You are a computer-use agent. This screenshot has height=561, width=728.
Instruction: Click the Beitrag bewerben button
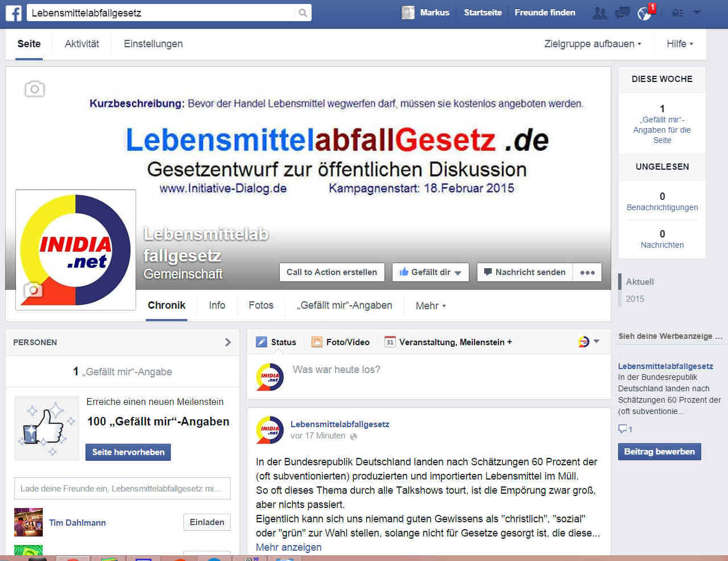click(660, 452)
